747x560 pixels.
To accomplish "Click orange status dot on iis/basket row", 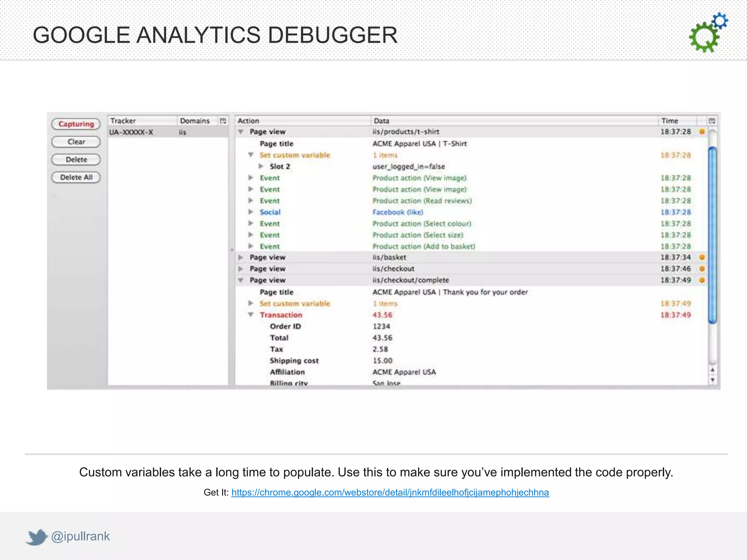I will pyautogui.click(x=702, y=257).
